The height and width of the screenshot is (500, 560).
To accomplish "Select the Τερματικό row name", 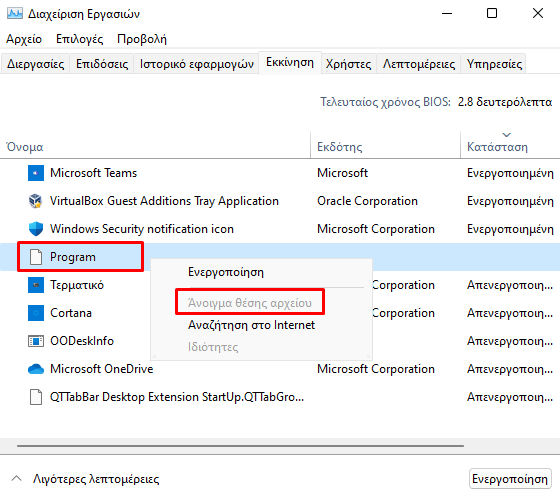I will click(x=77, y=285).
